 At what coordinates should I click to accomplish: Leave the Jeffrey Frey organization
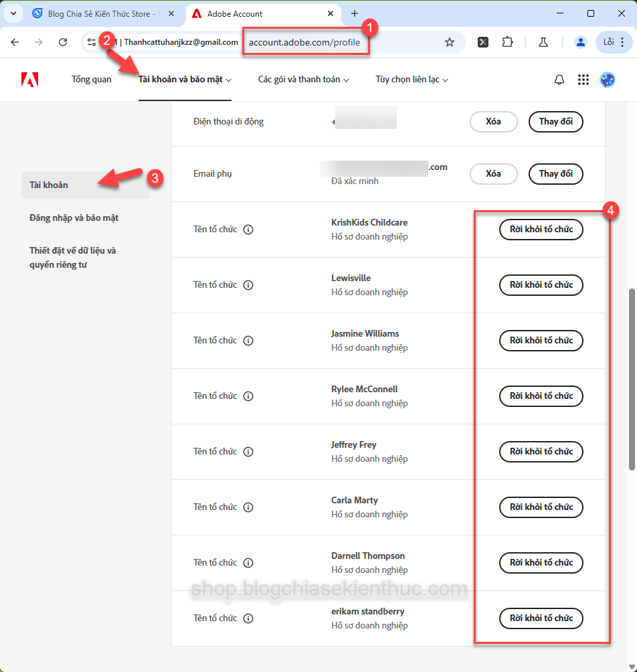pyautogui.click(x=541, y=452)
